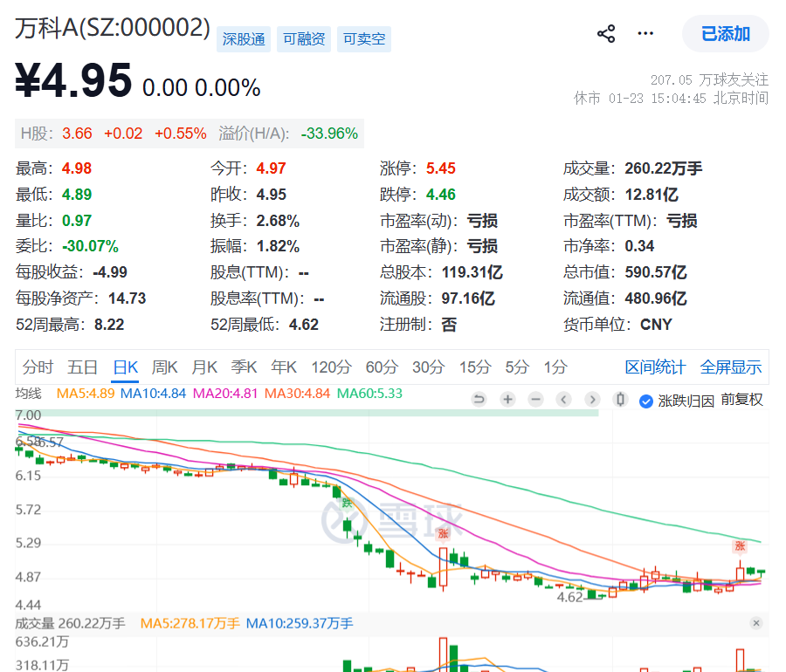Click the 市净率 0.34 value
786x672 pixels.
[639, 246]
